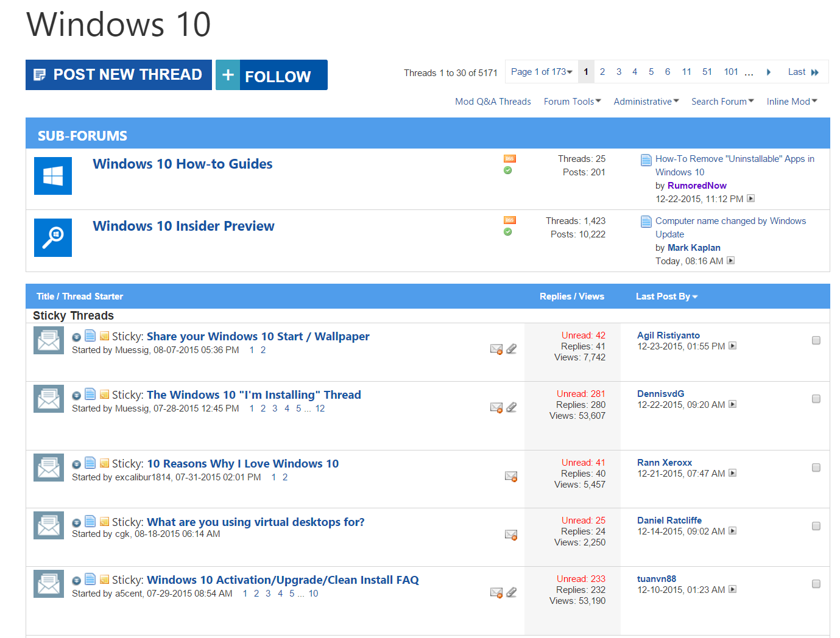Click POST NEW THREAD button
This screenshot has height=638, width=840.
pyautogui.click(x=119, y=75)
